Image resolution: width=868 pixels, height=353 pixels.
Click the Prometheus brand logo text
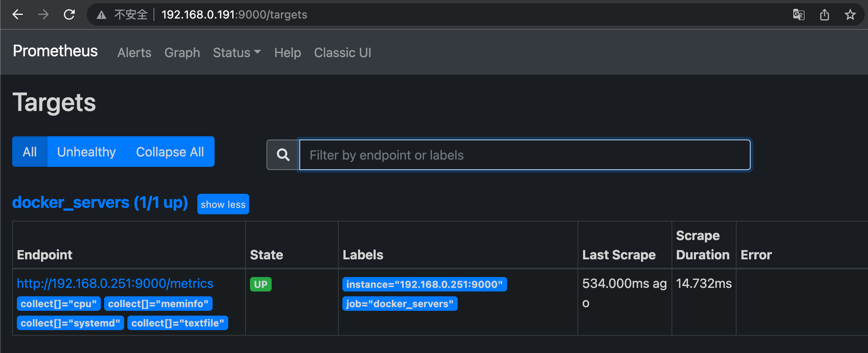(x=55, y=51)
